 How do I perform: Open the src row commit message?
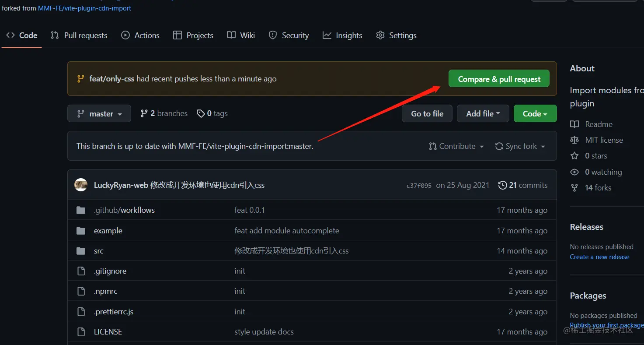coord(292,251)
